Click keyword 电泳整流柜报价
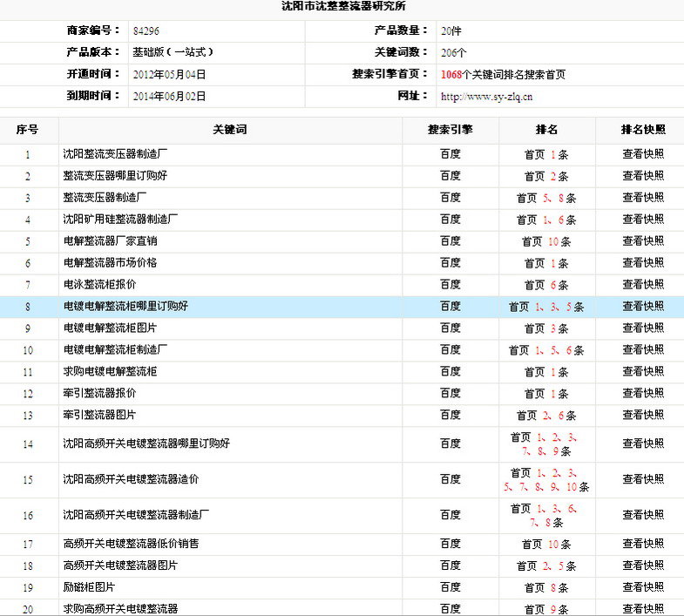Image resolution: width=684 pixels, height=616 pixels. click(x=99, y=285)
